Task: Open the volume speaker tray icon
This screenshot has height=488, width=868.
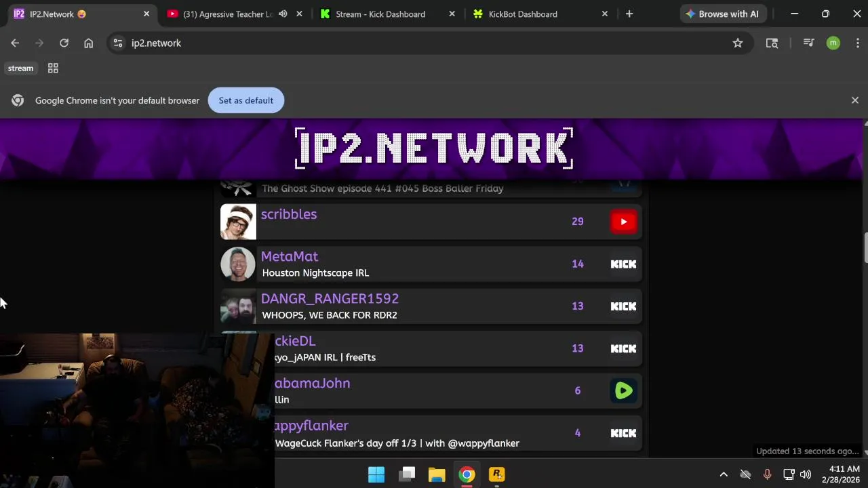Action: (x=806, y=474)
